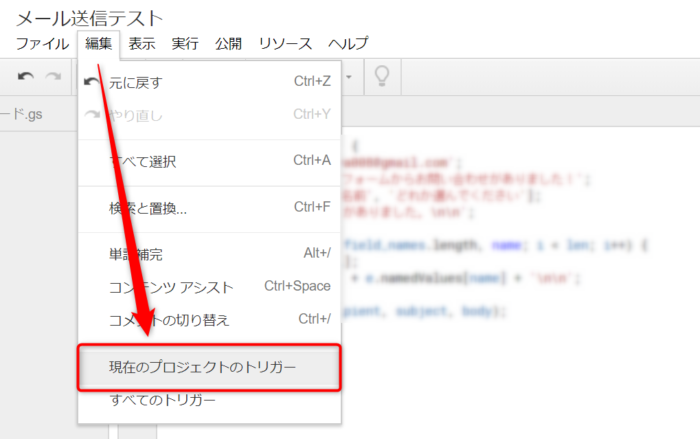Open the function selector dropdown arrow in toolbar
This screenshot has height=439, width=700.
point(348,76)
